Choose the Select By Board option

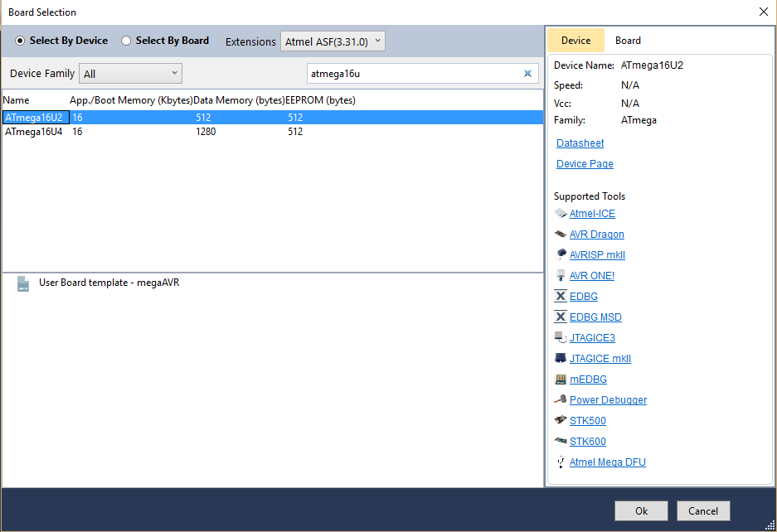[x=165, y=41]
